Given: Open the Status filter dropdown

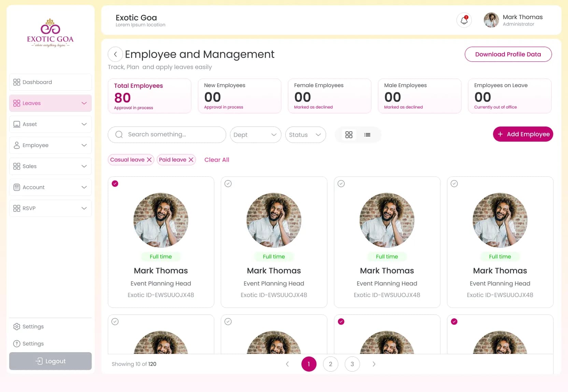Looking at the screenshot, I should tap(306, 135).
